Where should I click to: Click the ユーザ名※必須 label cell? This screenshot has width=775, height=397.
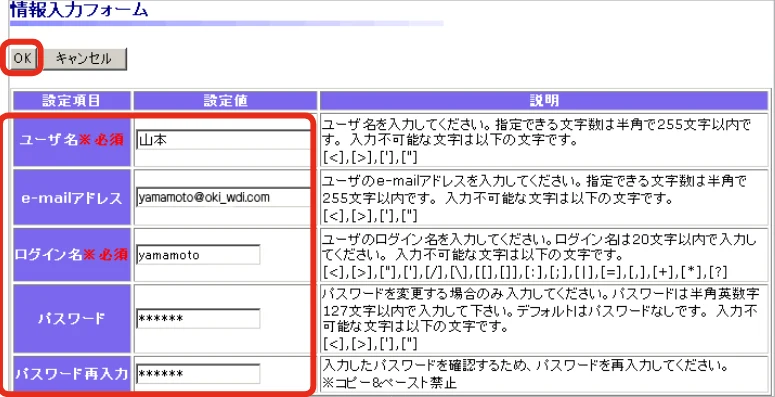pyautogui.click(x=72, y=140)
